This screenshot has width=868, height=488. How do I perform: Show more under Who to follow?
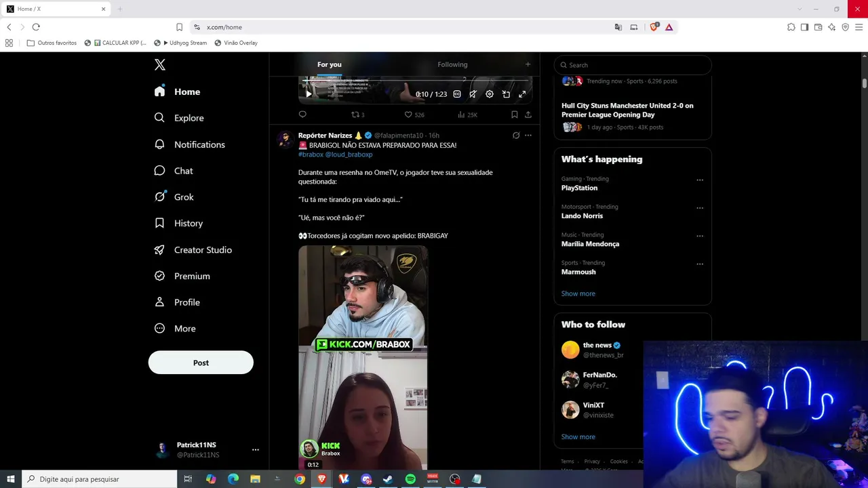point(578,436)
